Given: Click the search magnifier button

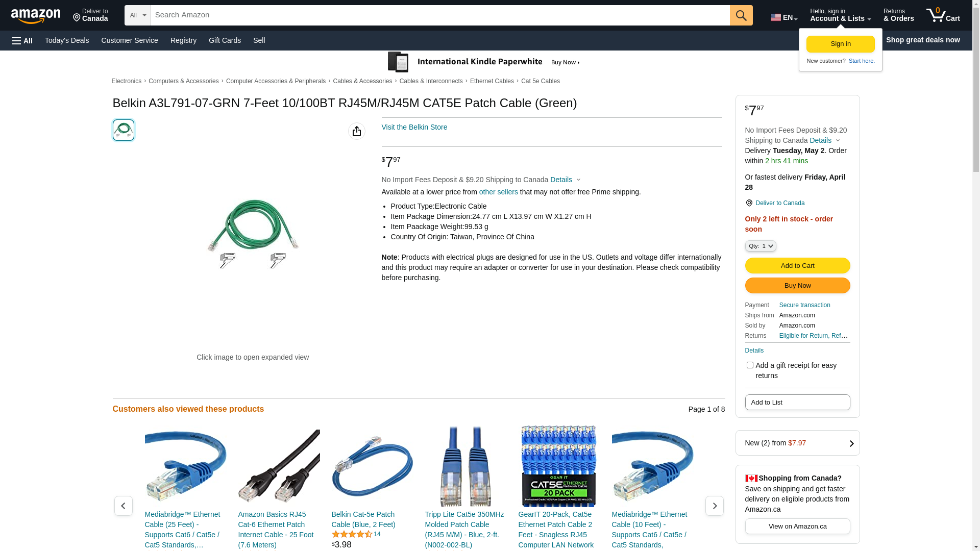Looking at the screenshot, I should 741,15.
